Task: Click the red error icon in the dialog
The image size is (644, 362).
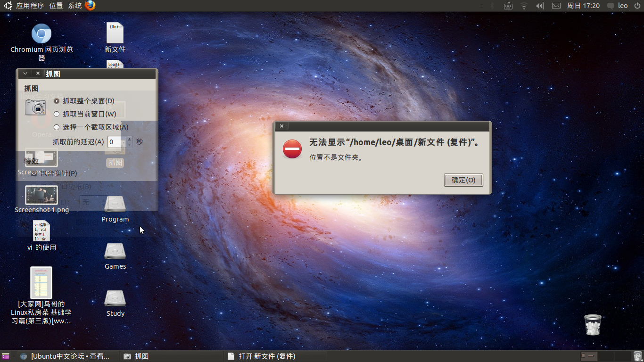Action: coord(292,149)
